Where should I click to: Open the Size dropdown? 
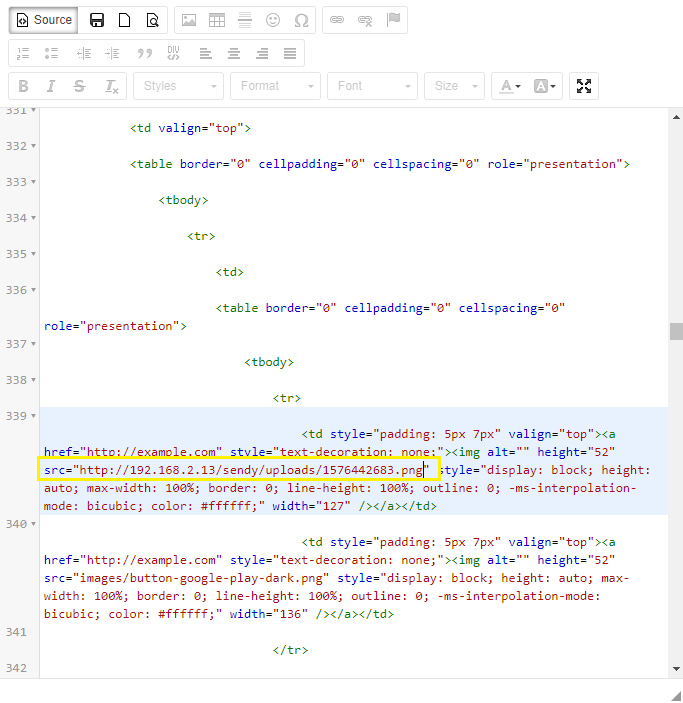454,86
